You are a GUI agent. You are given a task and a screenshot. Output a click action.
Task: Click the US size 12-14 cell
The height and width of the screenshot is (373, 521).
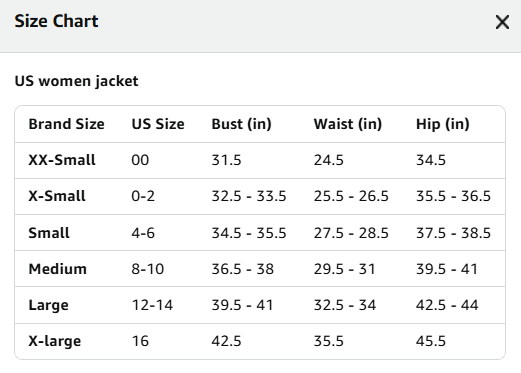[152, 305]
